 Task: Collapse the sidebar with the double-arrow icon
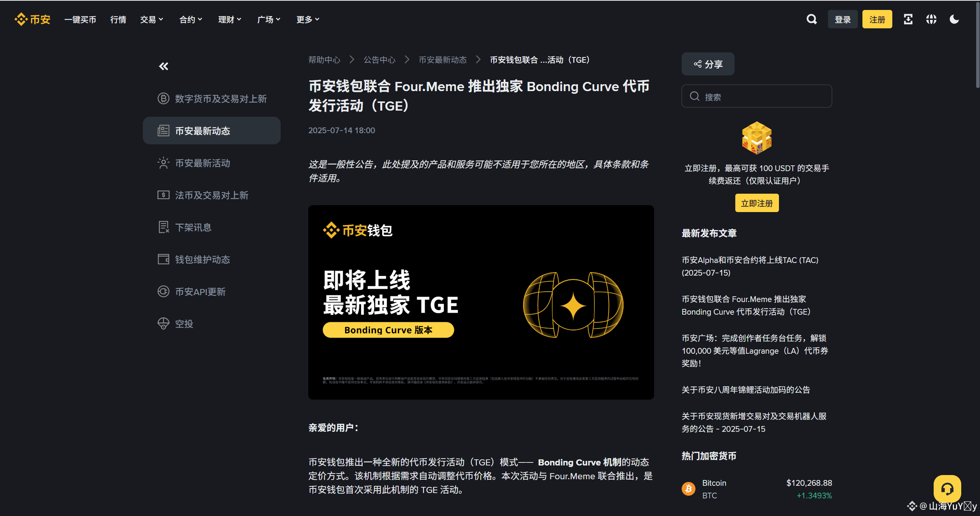pyautogui.click(x=163, y=66)
